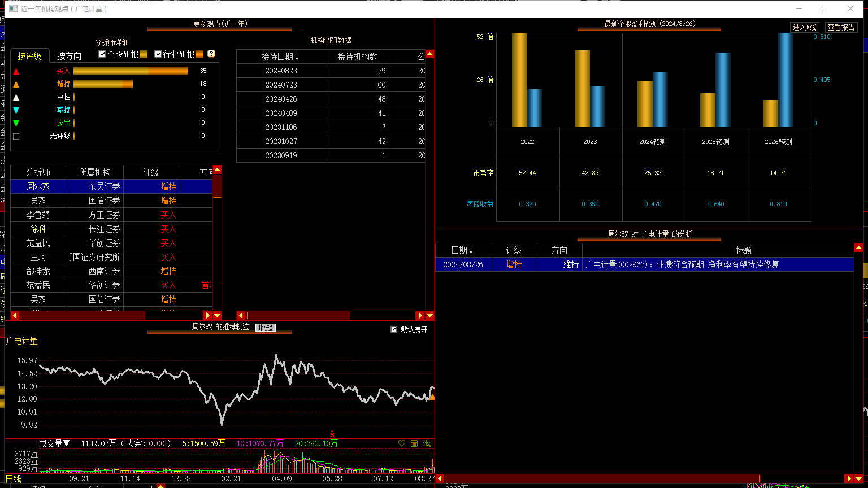Collapse the recommendation track with 收起
Viewport: 868px width, 488px height.
pyautogui.click(x=266, y=328)
